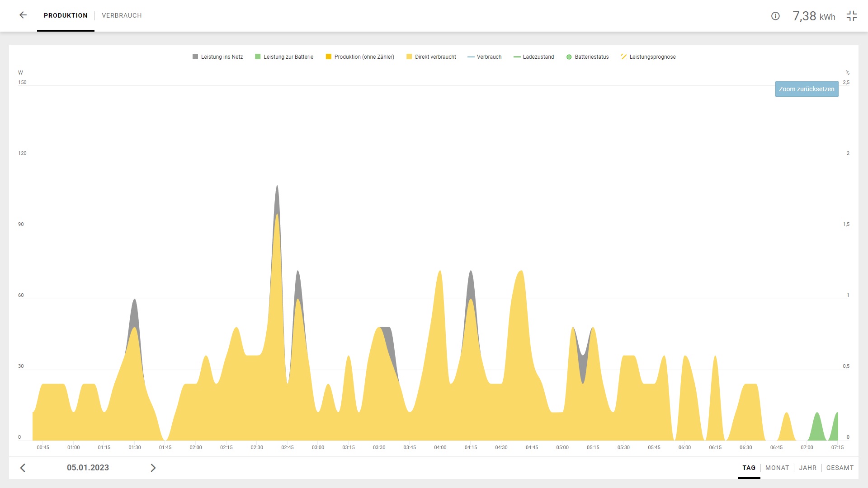Switch to the VERBRAUCH tab
Image resolution: width=868 pixels, height=488 pixels.
tap(122, 15)
